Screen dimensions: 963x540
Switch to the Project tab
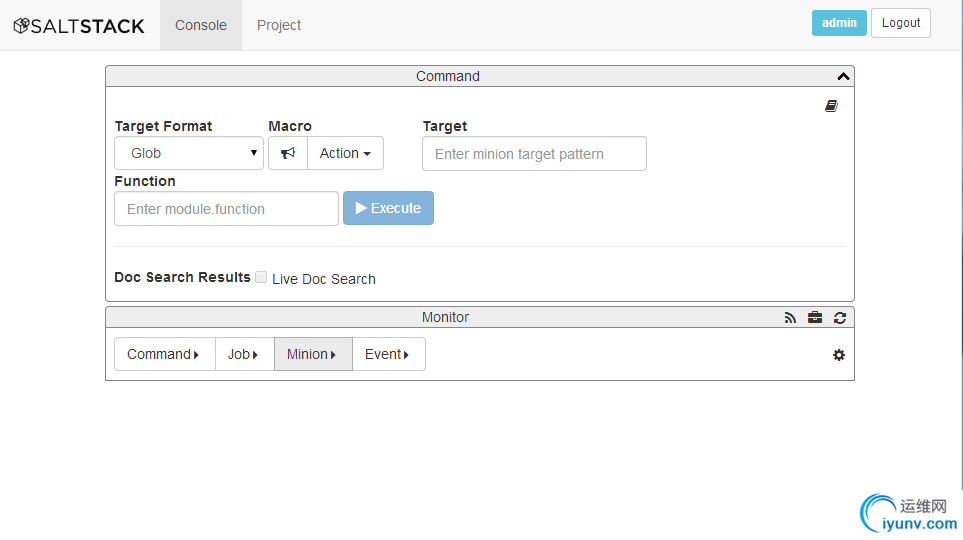279,25
